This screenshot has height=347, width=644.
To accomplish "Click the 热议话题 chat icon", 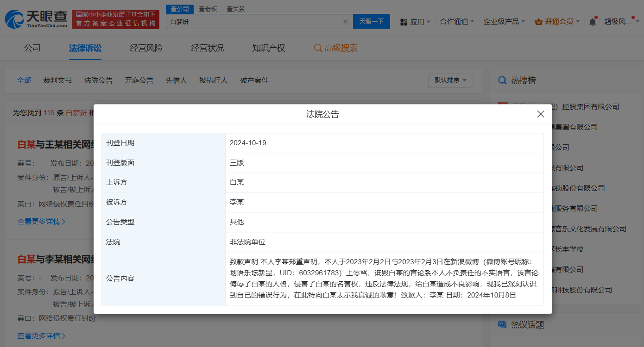I will (x=502, y=325).
